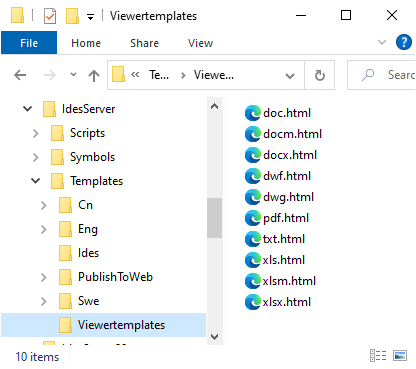Click the New folder icon in title bar
Image resolution: width=416 pixels, height=369 pixels.
[x=72, y=16]
